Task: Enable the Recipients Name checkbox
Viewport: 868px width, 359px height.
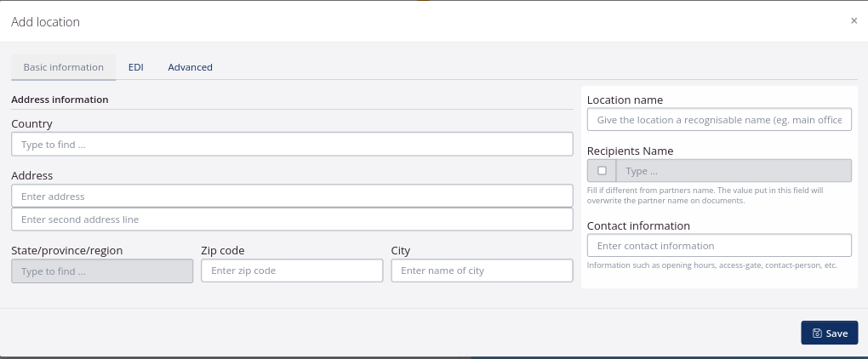Action: click(x=602, y=171)
